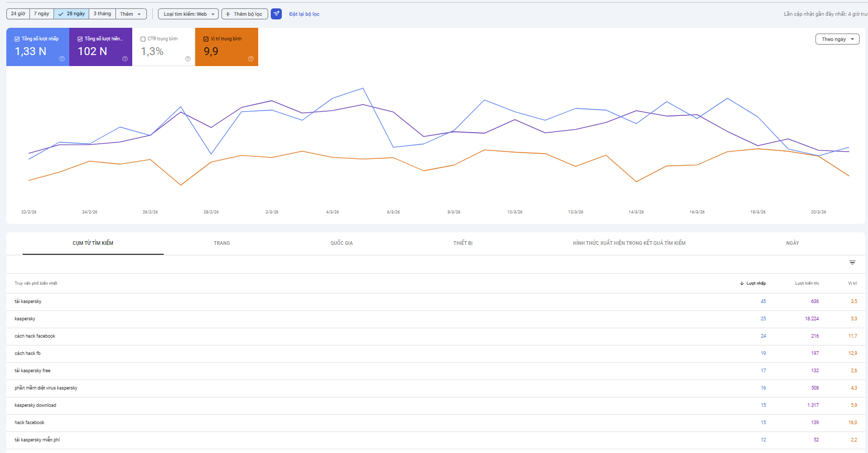This screenshot has width=868, height=453.
Task: Click impressions value 1.317 for kaspersky download
Action: [x=813, y=405]
